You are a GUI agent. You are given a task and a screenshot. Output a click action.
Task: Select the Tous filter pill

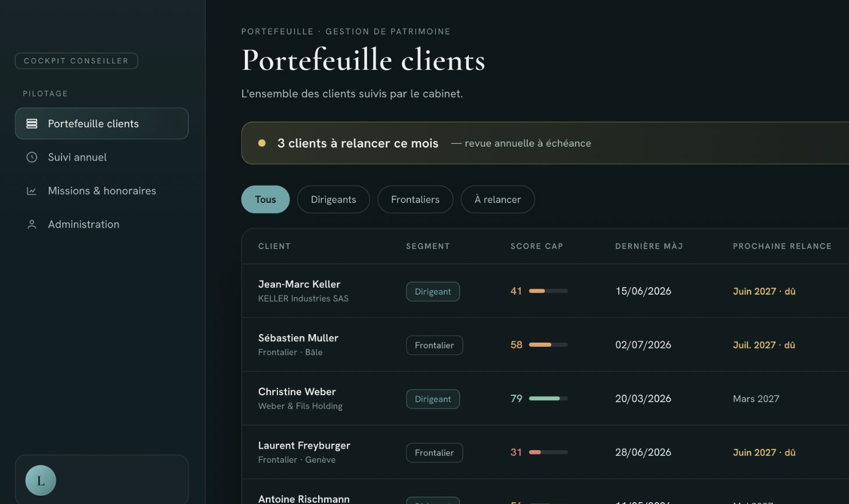coord(265,200)
